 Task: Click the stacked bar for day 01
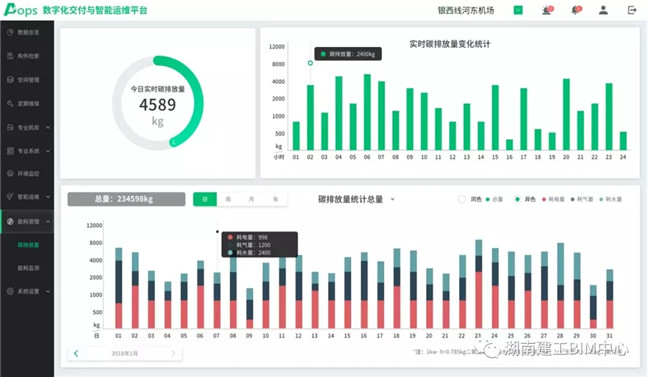pos(119,288)
